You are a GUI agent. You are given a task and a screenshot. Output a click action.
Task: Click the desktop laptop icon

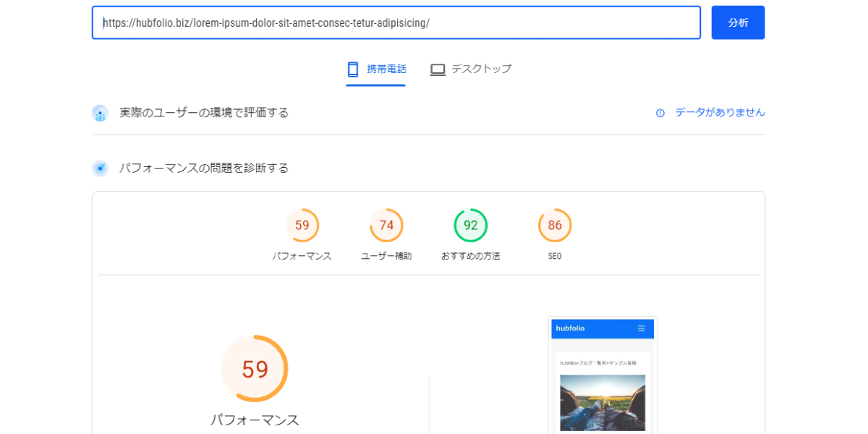pyautogui.click(x=438, y=69)
